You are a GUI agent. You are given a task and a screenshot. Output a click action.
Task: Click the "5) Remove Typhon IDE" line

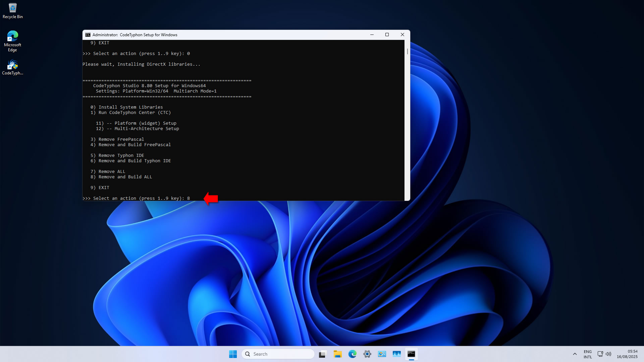point(117,156)
